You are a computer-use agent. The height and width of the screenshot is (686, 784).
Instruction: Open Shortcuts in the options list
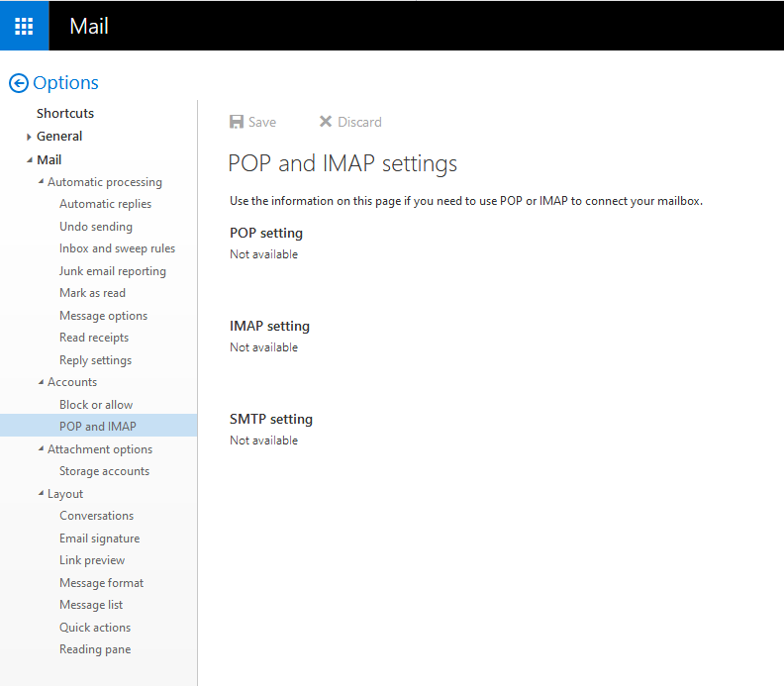tap(65, 114)
